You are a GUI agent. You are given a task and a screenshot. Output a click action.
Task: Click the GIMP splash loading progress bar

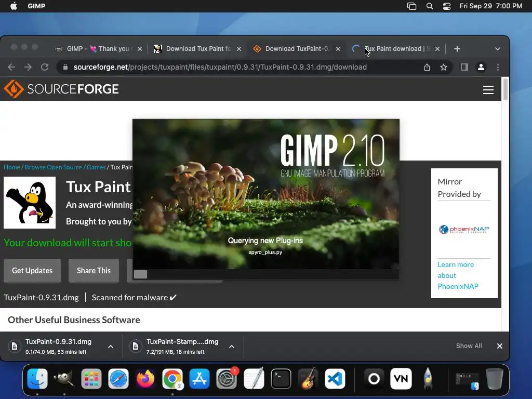click(265, 274)
